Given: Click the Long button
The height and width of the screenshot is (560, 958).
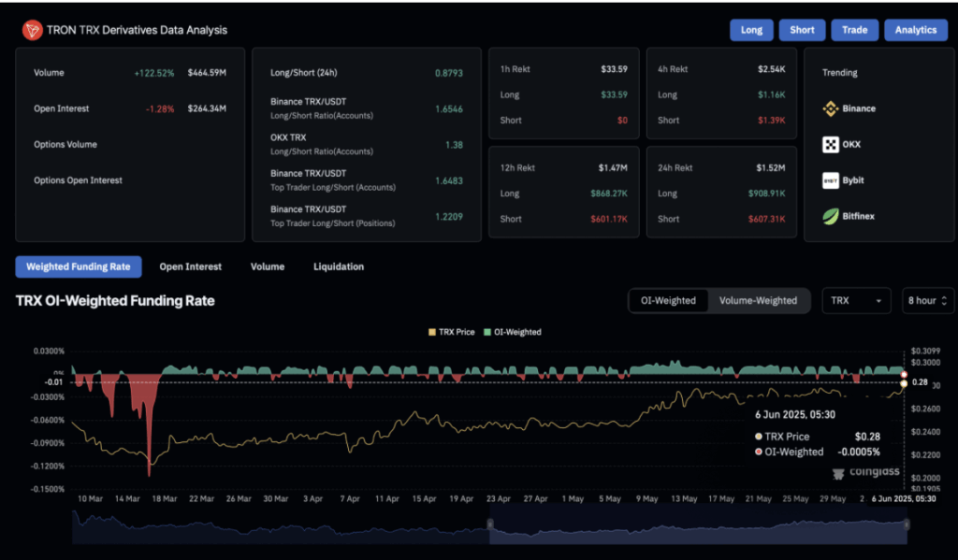Looking at the screenshot, I should (x=751, y=30).
